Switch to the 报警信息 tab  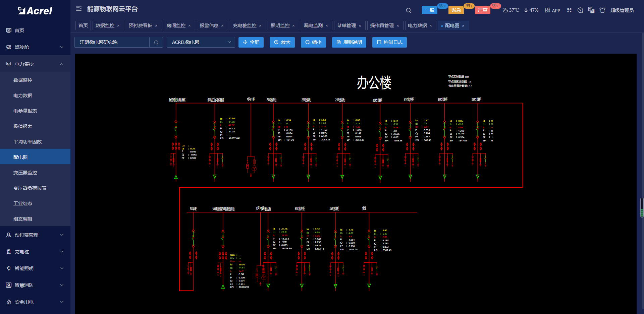pos(209,25)
